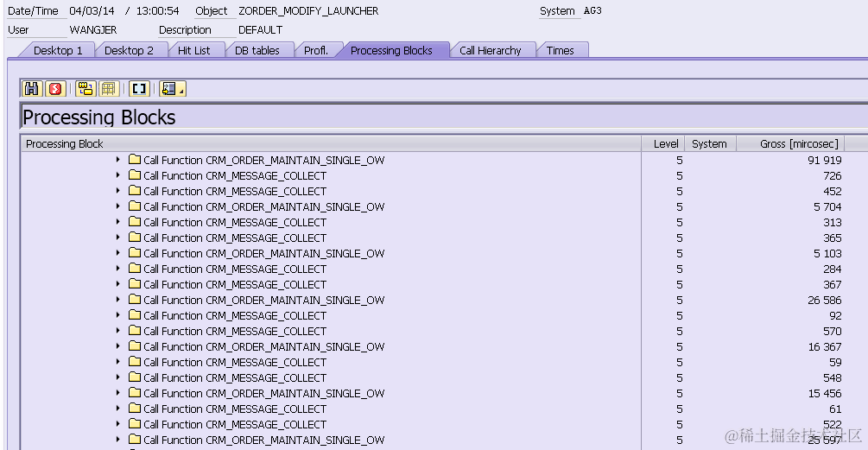Click folder icon of row with gross 367
Viewport: 868px width, 450px height.
(135, 283)
